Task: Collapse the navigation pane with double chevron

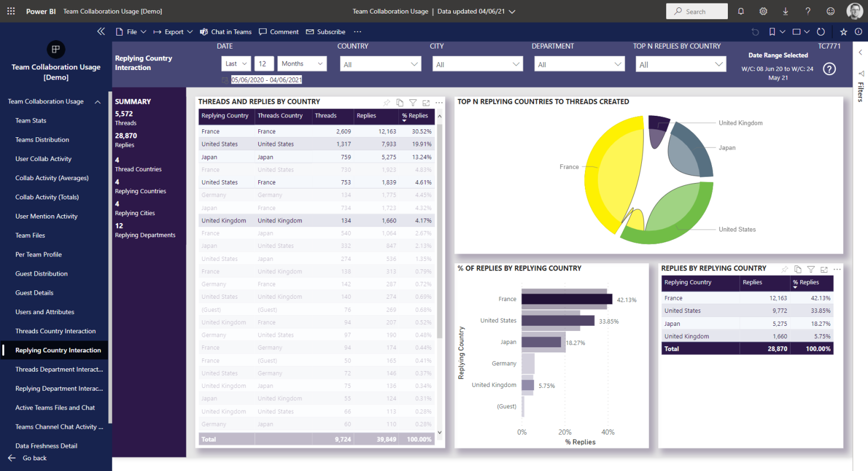Action: (x=101, y=32)
